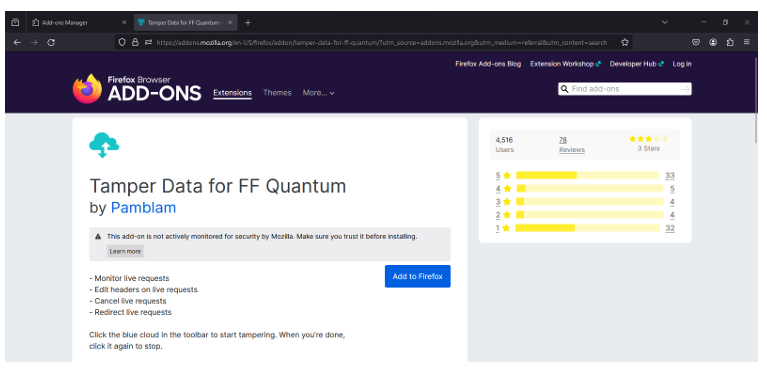Click the Learn more button
The image size is (767, 377).
(x=125, y=251)
